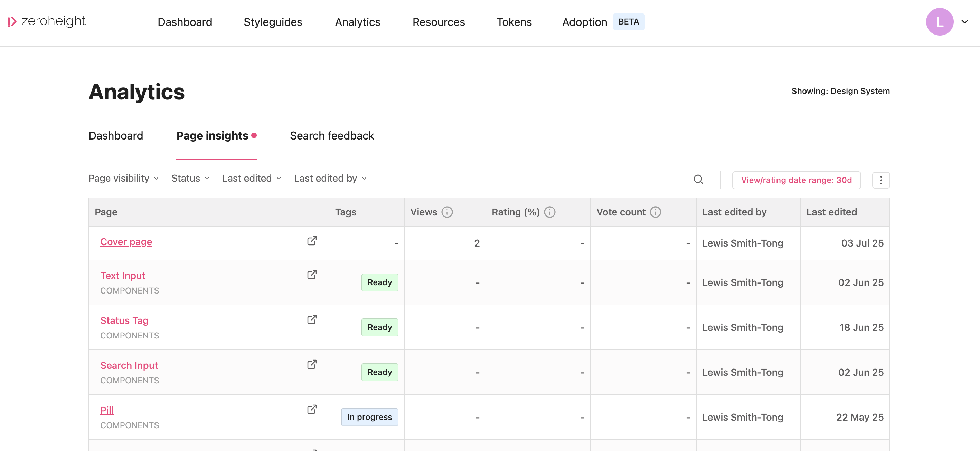Image resolution: width=980 pixels, height=451 pixels.
Task: Open the Text Input page link
Action: (x=122, y=276)
